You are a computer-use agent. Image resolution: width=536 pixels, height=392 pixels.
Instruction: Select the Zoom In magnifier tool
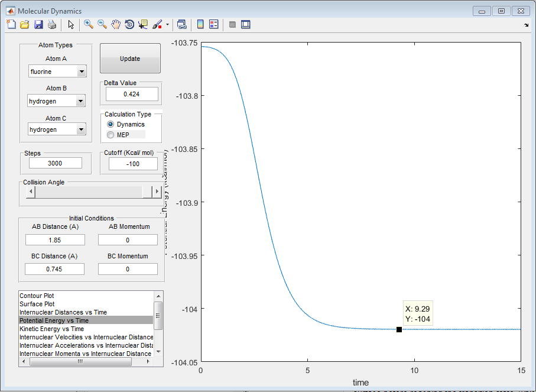coord(89,24)
